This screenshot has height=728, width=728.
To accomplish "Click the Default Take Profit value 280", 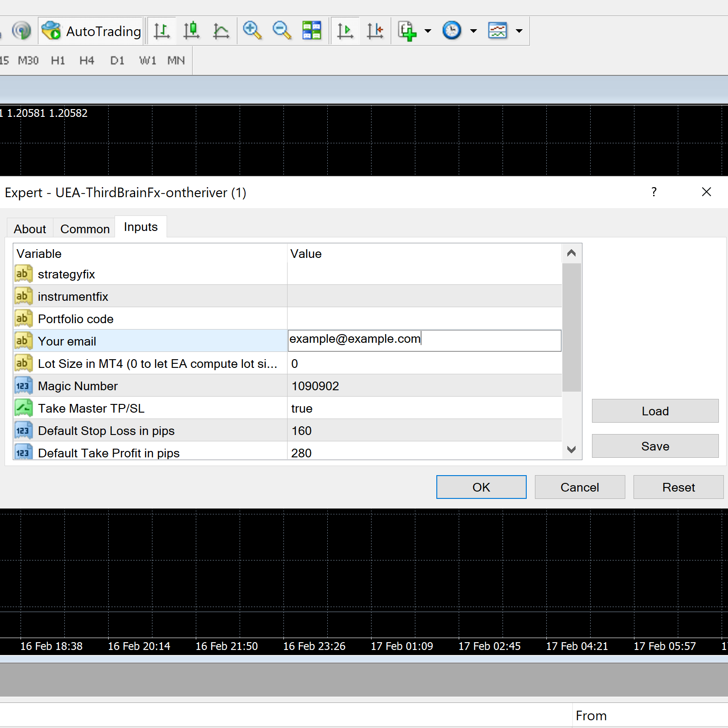I will coord(302,453).
